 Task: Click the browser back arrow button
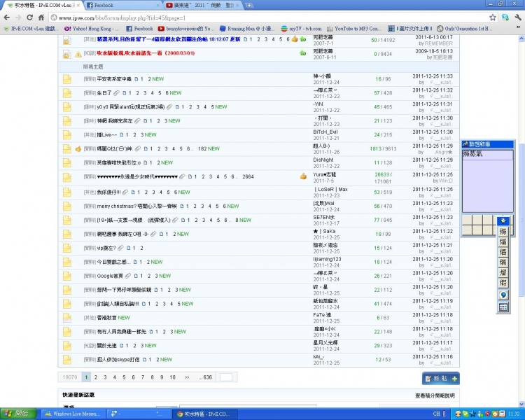point(7,17)
